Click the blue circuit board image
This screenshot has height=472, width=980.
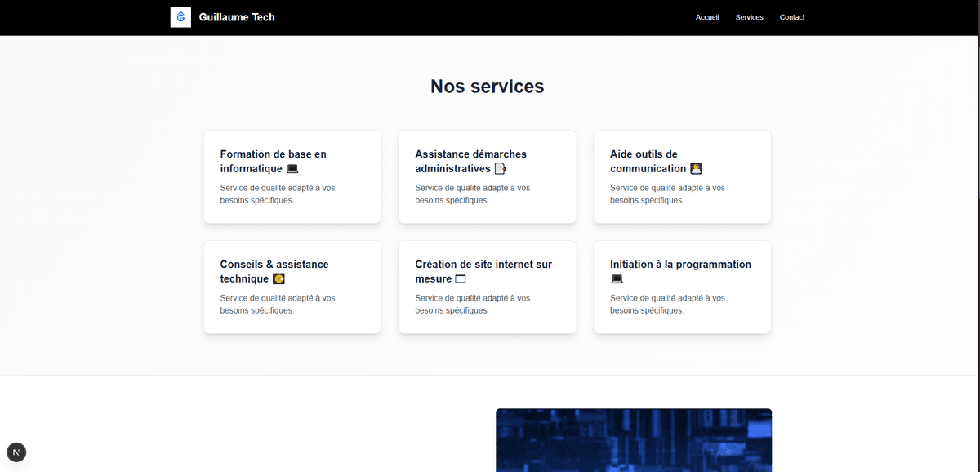(634, 440)
